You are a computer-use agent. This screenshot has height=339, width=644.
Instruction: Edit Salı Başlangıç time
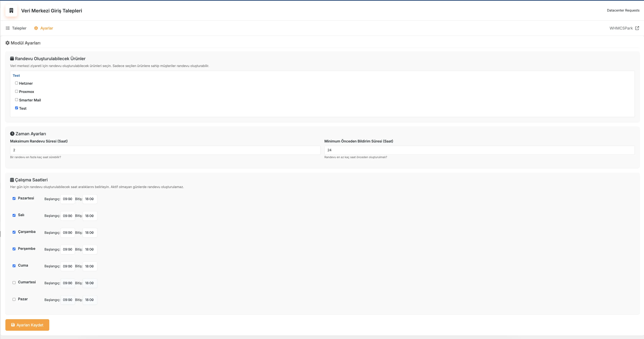(x=67, y=216)
